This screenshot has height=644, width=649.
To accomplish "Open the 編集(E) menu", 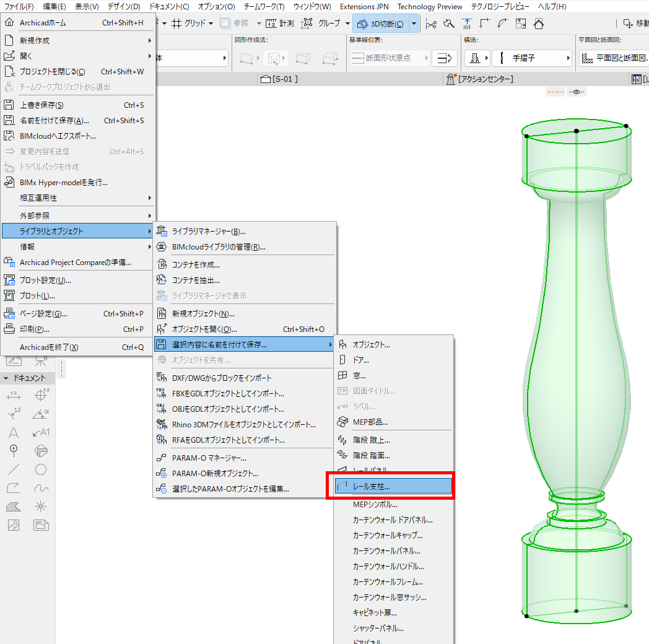I will (x=54, y=7).
